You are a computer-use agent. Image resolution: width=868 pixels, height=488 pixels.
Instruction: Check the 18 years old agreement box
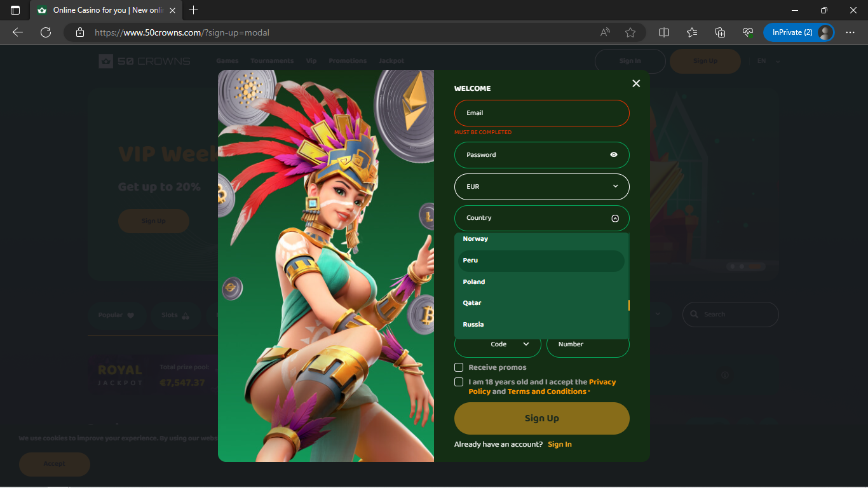pyautogui.click(x=459, y=382)
